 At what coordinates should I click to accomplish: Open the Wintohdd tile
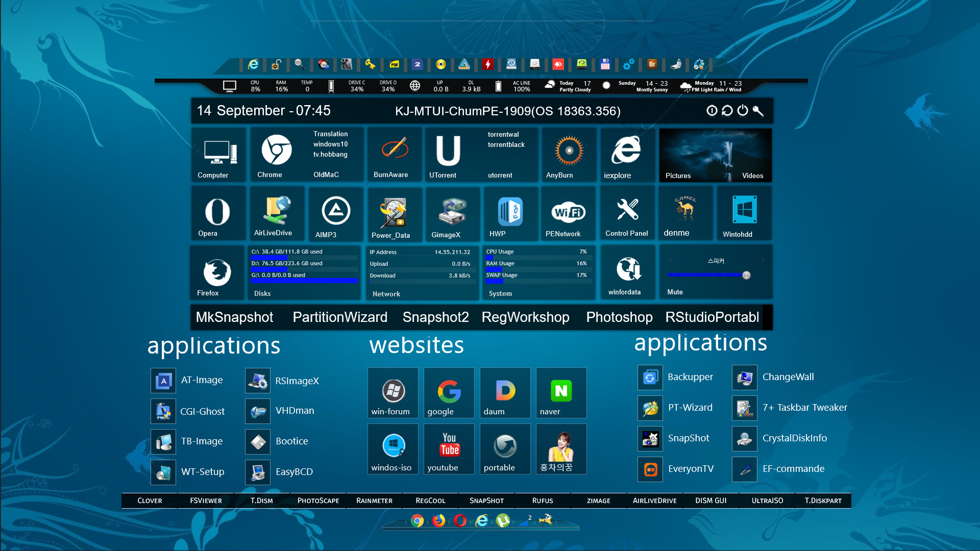click(744, 213)
